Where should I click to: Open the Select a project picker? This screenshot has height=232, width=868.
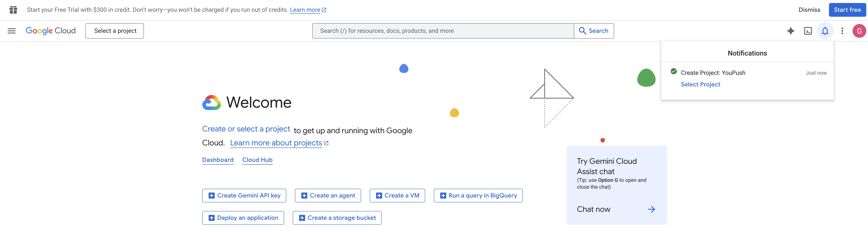coord(115,31)
